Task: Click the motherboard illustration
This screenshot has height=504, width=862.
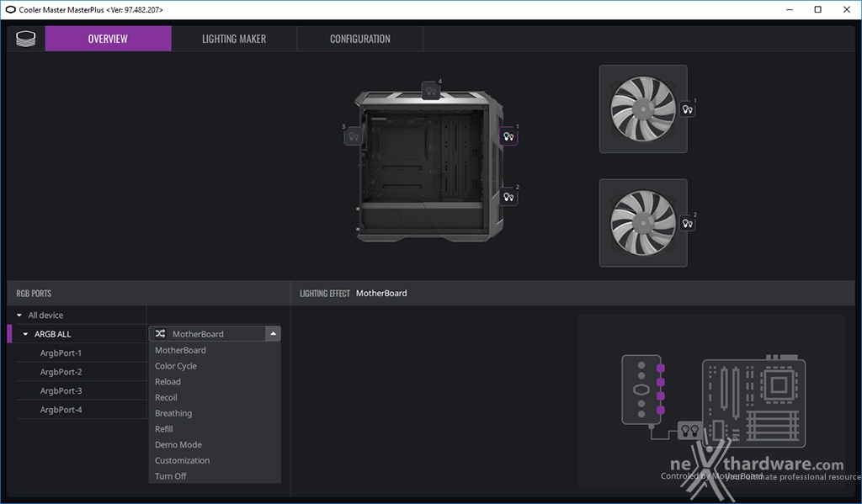Action: [753, 402]
